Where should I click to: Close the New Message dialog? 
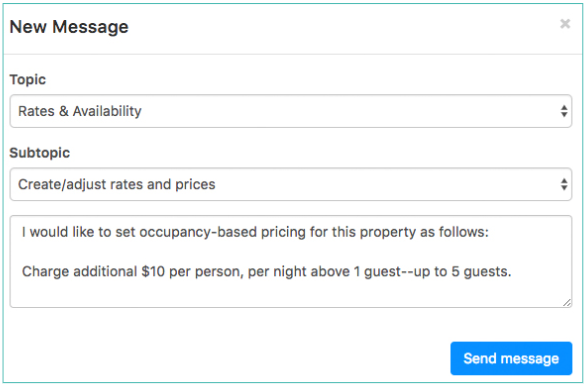point(565,24)
